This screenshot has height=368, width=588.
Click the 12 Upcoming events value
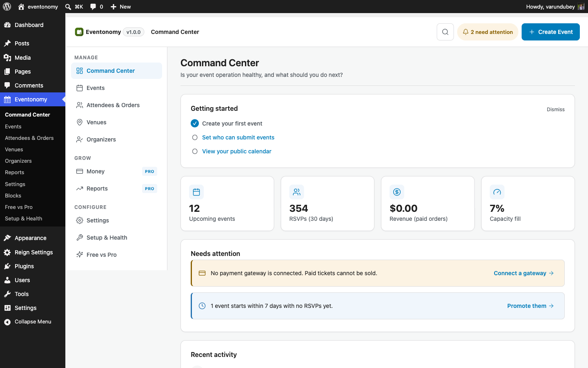[x=194, y=209]
